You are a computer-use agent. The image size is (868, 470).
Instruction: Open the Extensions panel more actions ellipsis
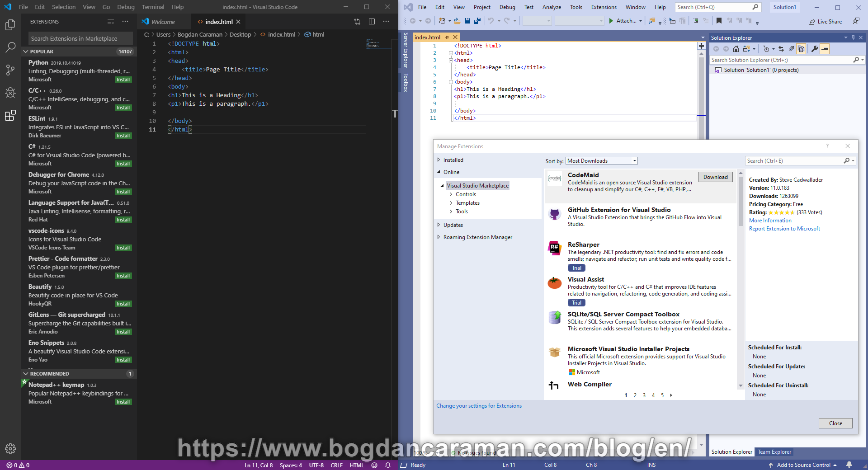(x=125, y=21)
